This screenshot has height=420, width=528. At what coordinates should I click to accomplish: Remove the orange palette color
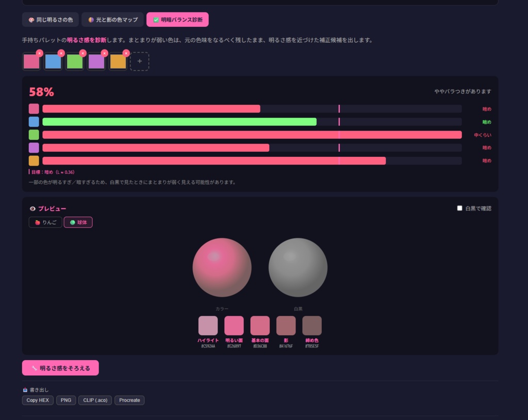pos(126,53)
